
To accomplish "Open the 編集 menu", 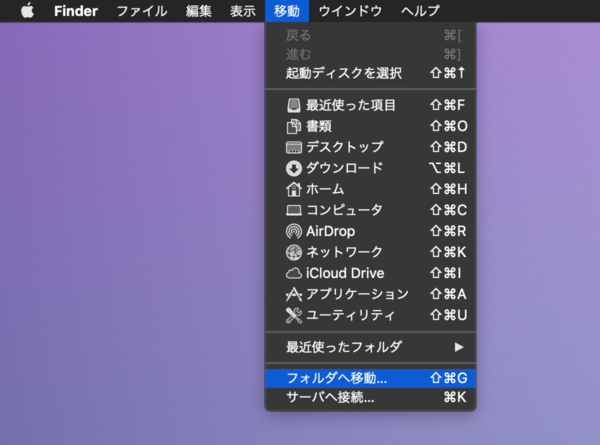I will coord(199,11).
